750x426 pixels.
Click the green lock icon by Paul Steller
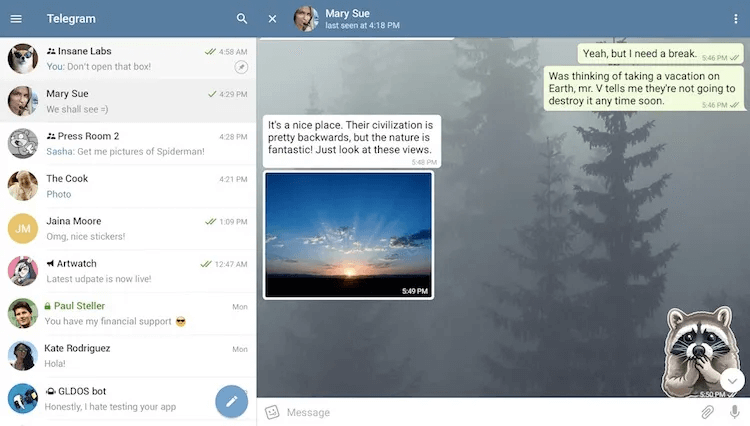[47, 306]
